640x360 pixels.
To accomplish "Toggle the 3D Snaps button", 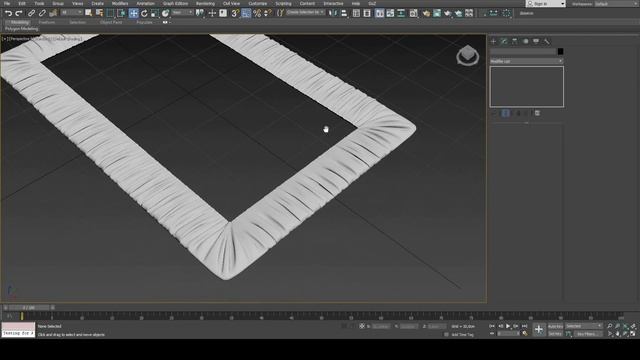I will [235, 13].
